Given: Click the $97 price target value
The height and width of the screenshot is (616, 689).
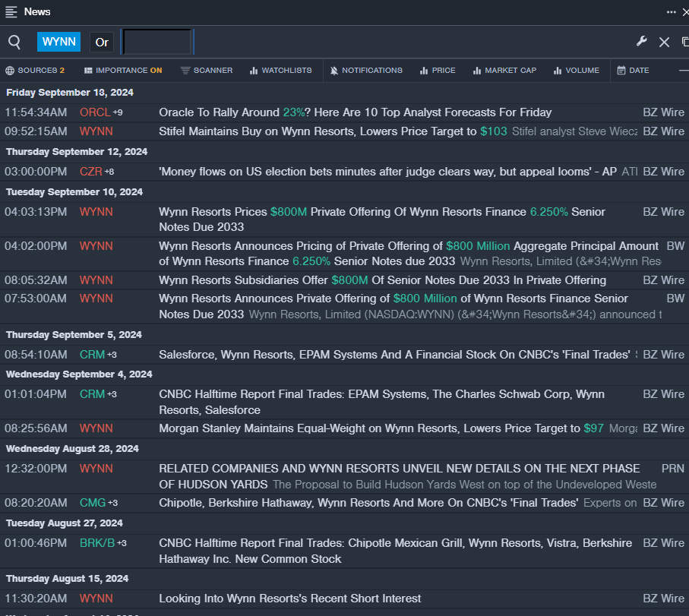Looking at the screenshot, I should [593, 428].
